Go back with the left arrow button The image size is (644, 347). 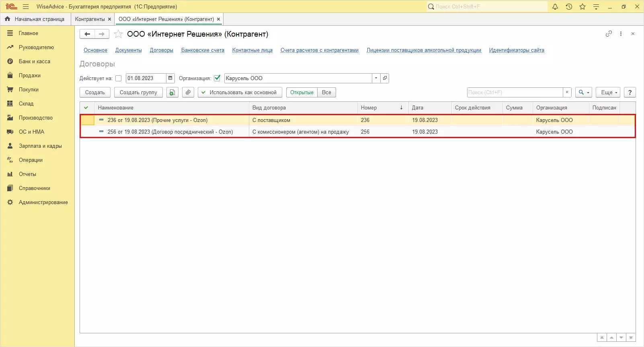click(87, 34)
